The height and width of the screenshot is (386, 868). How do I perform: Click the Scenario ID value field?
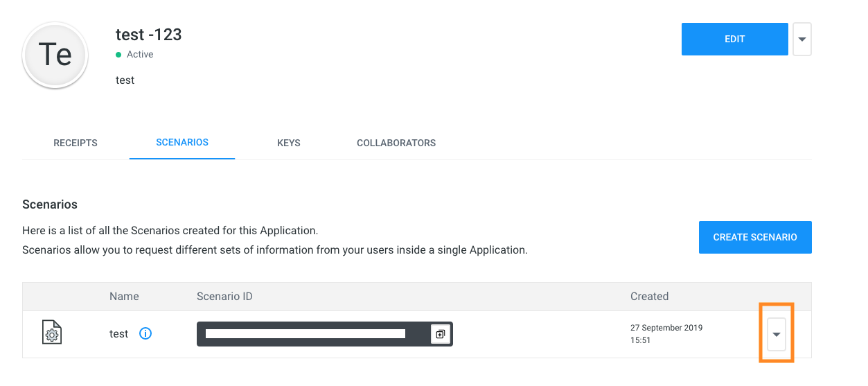[x=325, y=334]
